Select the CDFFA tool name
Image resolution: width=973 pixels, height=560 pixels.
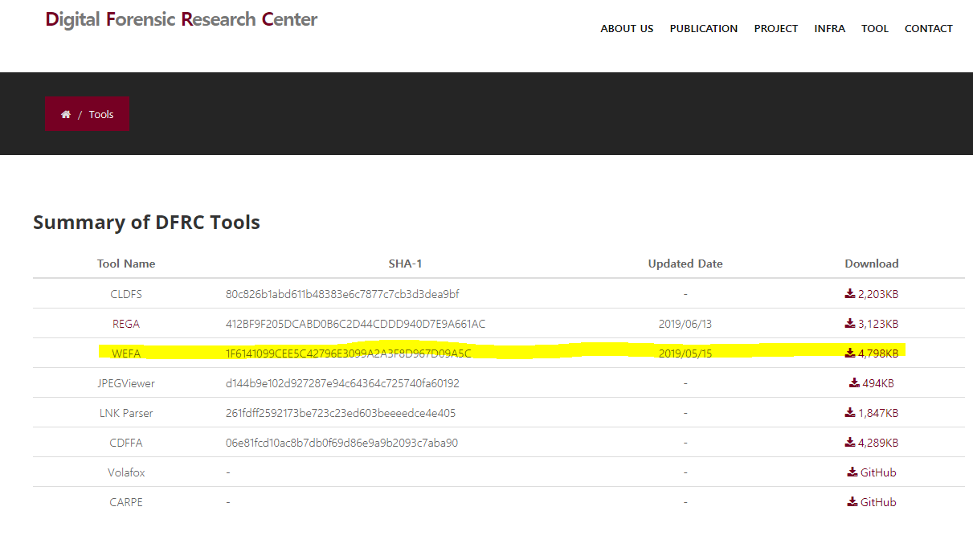coord(126,443)
